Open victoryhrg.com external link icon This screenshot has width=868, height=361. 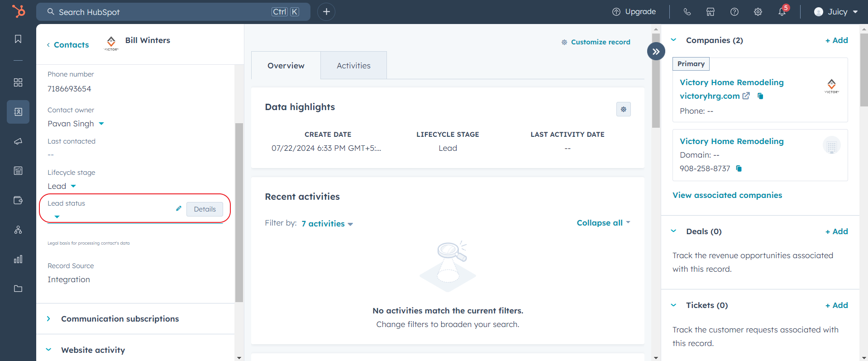coord(746,96)
